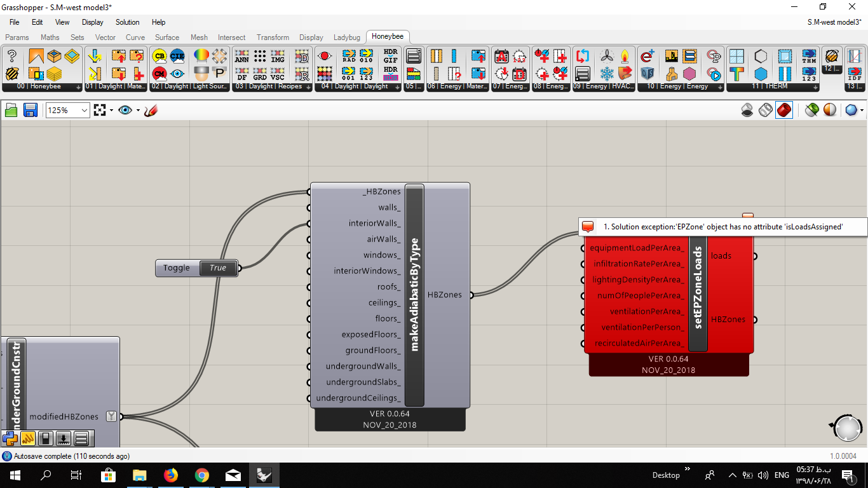This screenshot has width=868, height=488.
Task: Open the Solution menu
Action: (x=127, y=22)
